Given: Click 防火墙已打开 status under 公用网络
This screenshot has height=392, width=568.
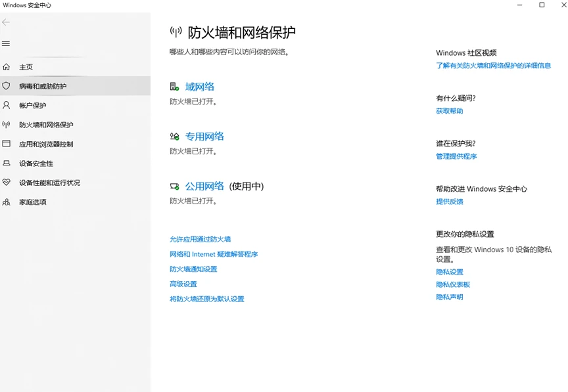Looking at the screenshot, I should tap(193, 201).
